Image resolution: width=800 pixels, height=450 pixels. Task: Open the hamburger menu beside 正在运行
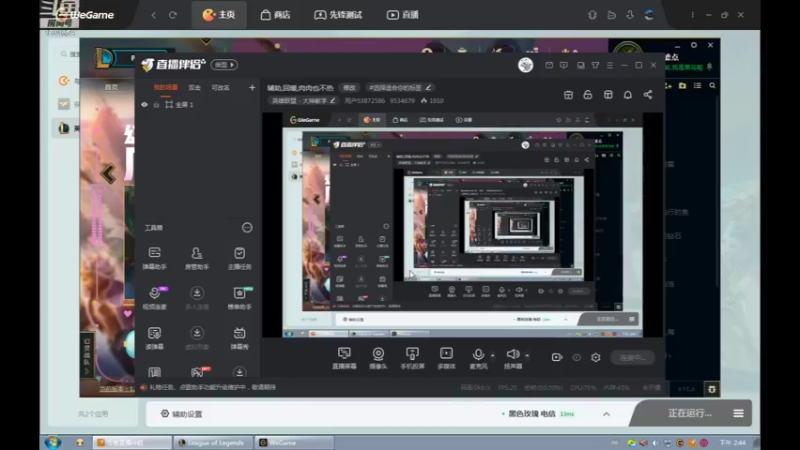tap(738, 413)
